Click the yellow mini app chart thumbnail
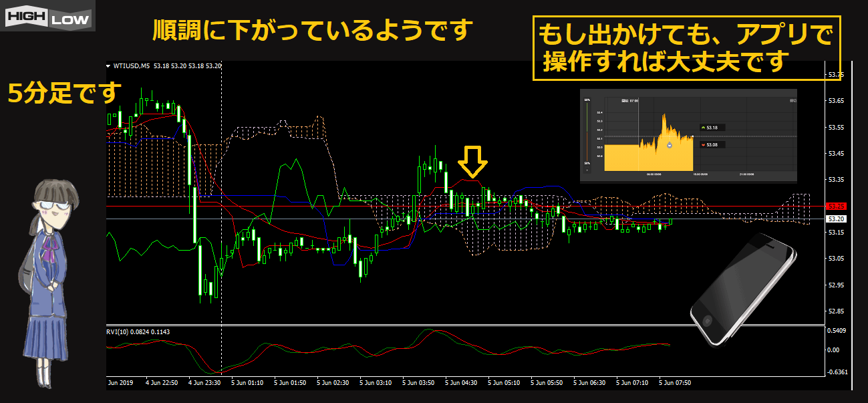 pyautogui.click(x=688, y=135)
